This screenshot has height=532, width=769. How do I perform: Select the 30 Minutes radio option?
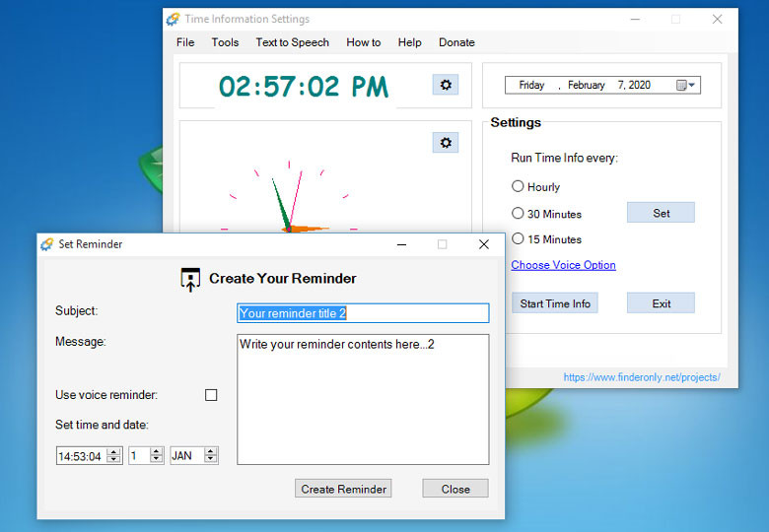[518, 213]
